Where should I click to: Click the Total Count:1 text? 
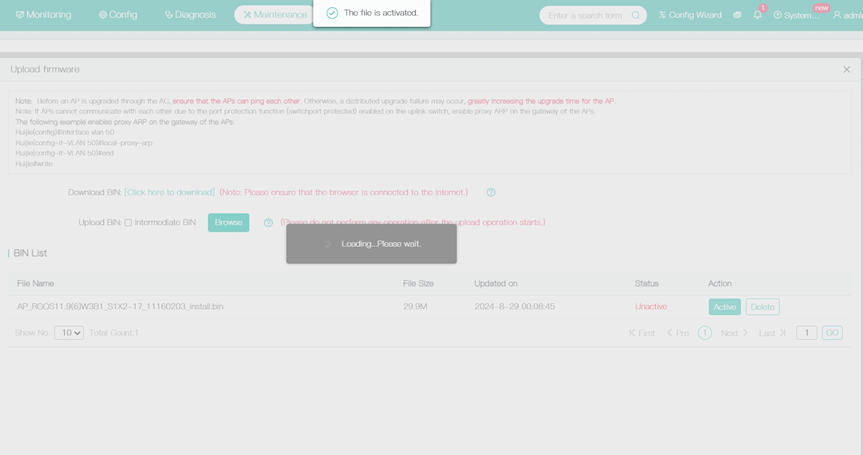(113, 333)
